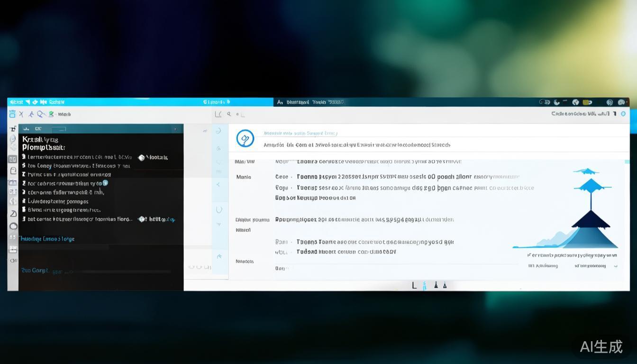Screen dimensions: 637x364
Task: Collapse panel using left chevron in blue strip
Action: pyautogui.click(x=218, y=184)
